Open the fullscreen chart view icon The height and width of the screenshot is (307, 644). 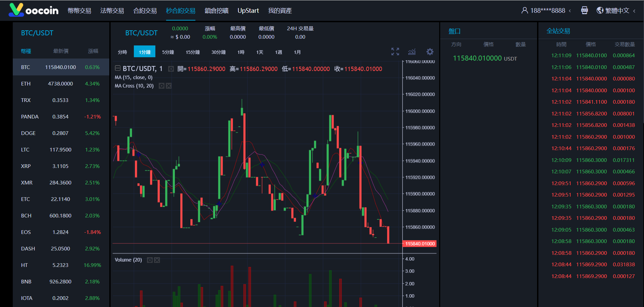[x=395, y=52]
